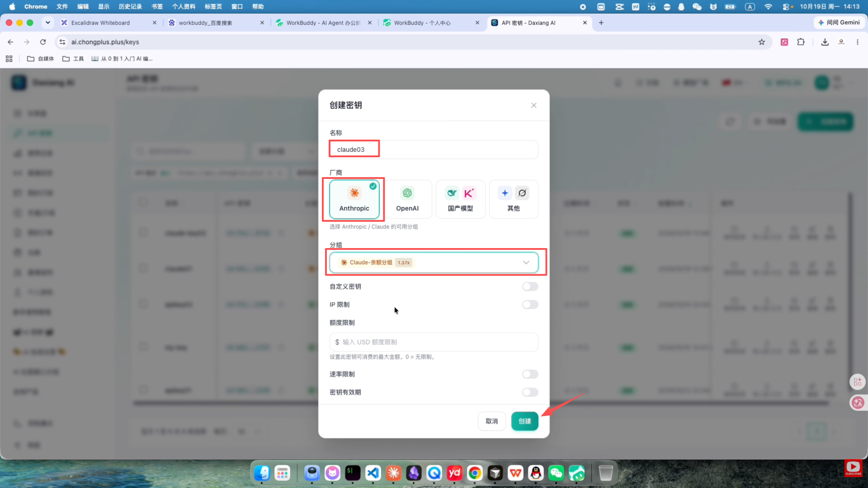Toggle IP 限制 switch
This screenshot has width=868, height=488.
pos(530,305)
